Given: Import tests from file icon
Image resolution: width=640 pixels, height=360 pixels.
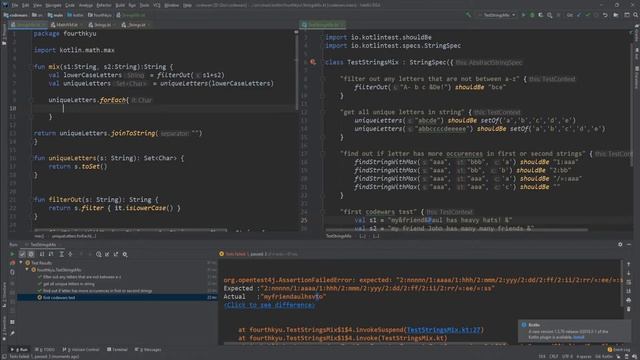Looking at the screenshot, I should [x=107, y=254].
